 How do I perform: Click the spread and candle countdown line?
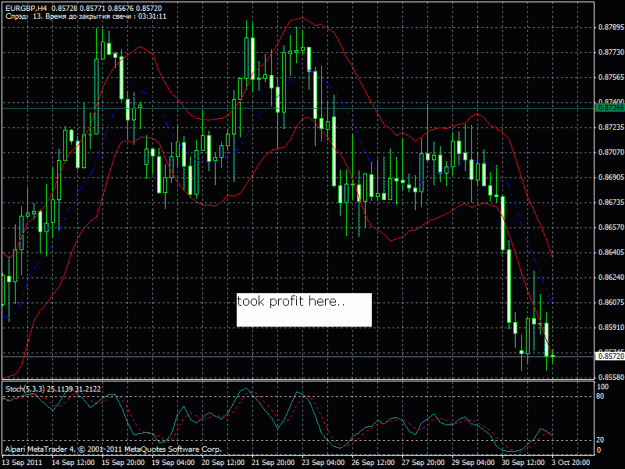86,16
